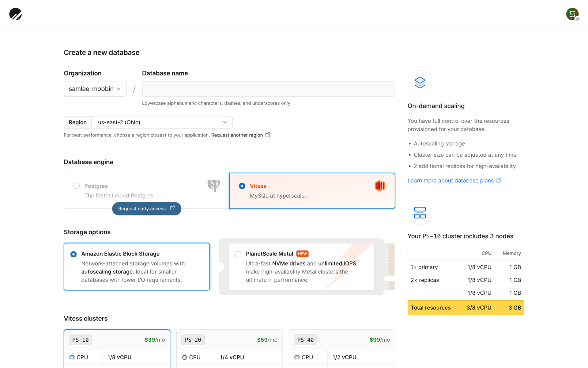
Task: Select the PS-10 cluster card
Action: click(117, 349)
